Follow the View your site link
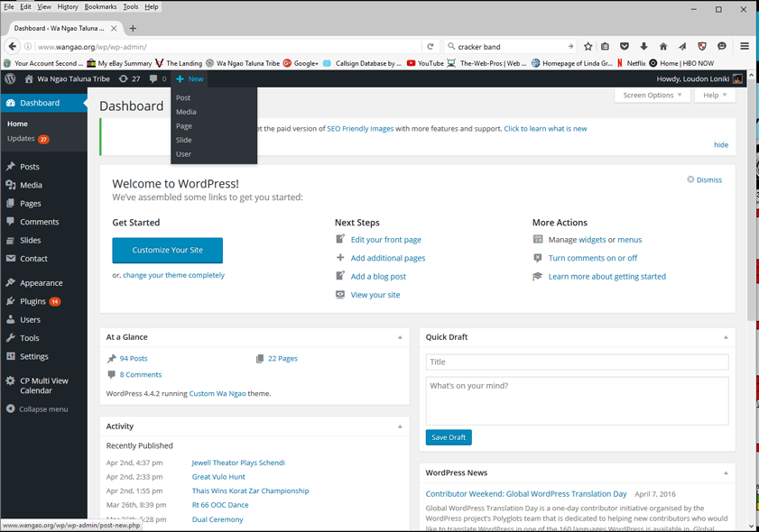759x532 pixels. [x=375, y=295]
